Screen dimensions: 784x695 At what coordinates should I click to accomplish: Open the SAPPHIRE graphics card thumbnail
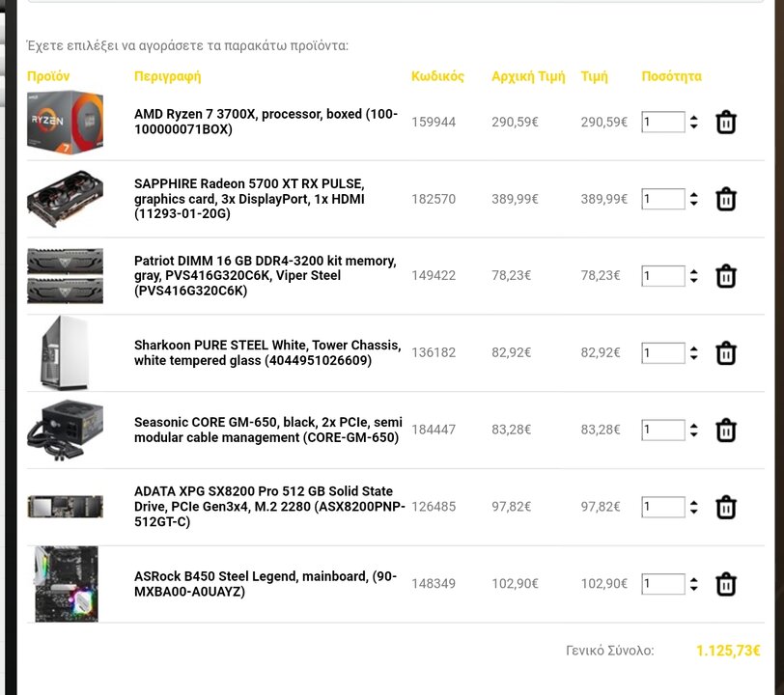click(x=65, y=199)
